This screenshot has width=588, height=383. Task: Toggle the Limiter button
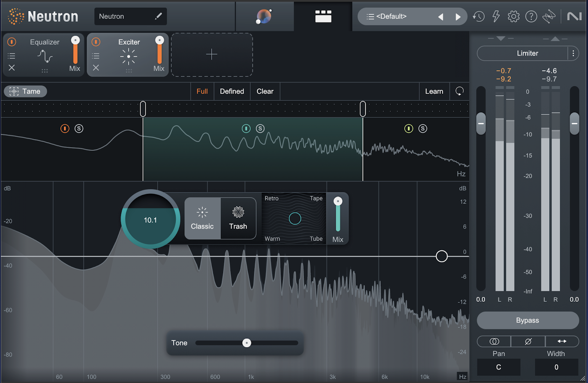click(527, 53)
